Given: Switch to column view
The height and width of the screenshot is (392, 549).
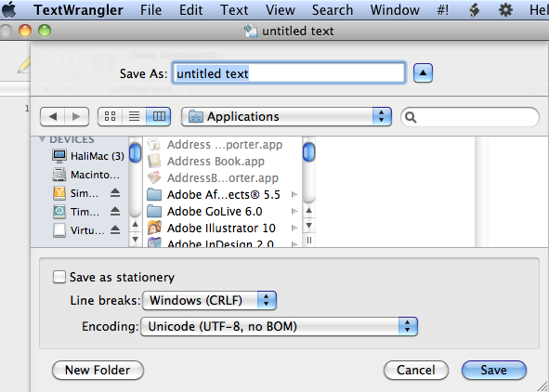Looking at the screenshot, I should click(159, 116).
